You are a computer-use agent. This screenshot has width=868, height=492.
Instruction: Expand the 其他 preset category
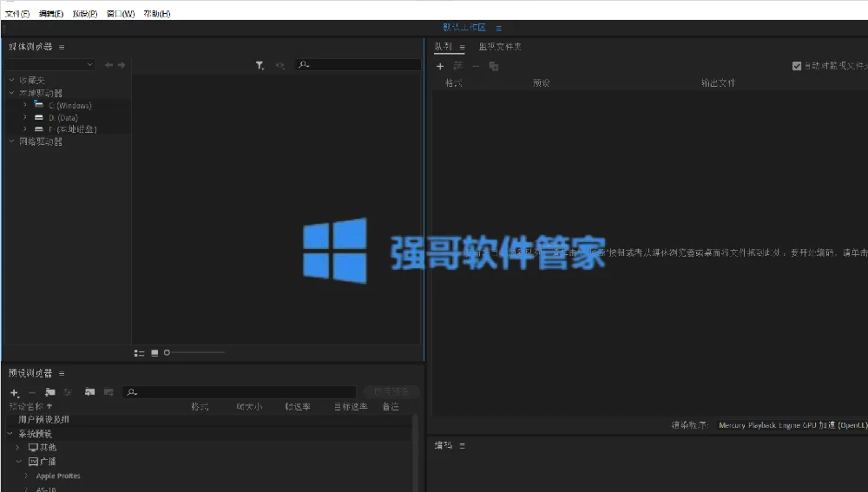tap(18, 447)
